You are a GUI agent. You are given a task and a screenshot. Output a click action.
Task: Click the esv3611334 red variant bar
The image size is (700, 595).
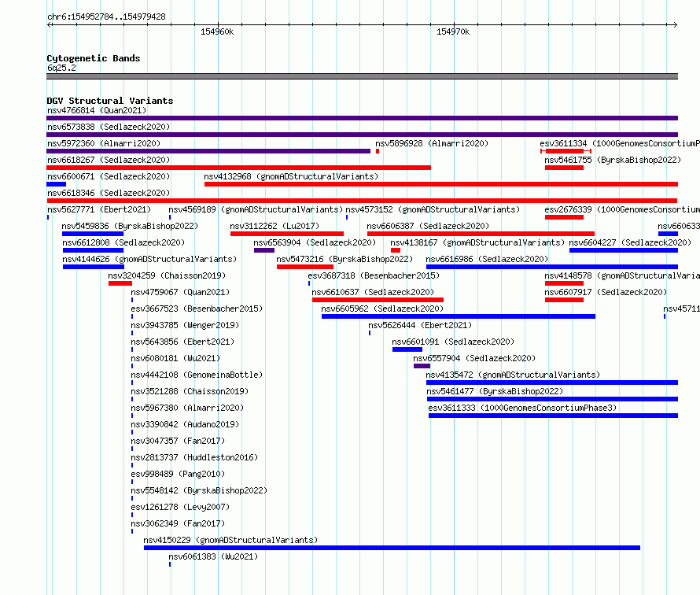tap(566, 151)
